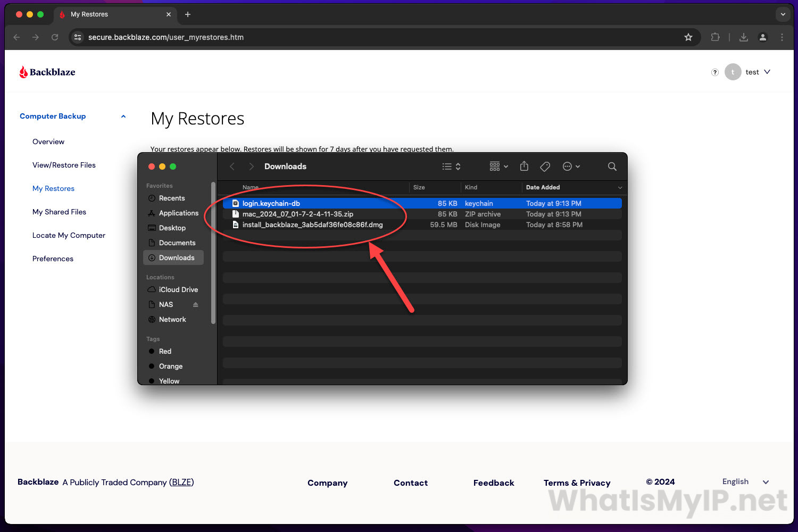This screenshot has height=532, width=798.
Task: Open Chrome three-dot menu
Action: pos(782,37)
